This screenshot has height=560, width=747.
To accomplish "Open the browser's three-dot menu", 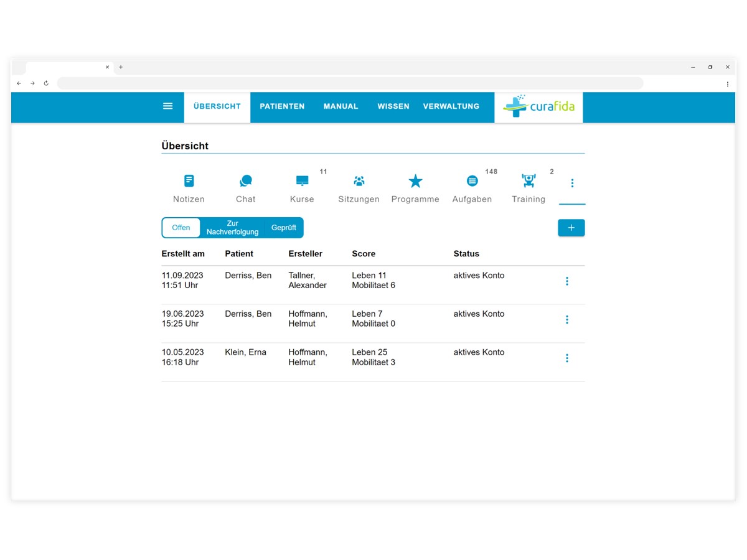I will (x=727, y=83).
